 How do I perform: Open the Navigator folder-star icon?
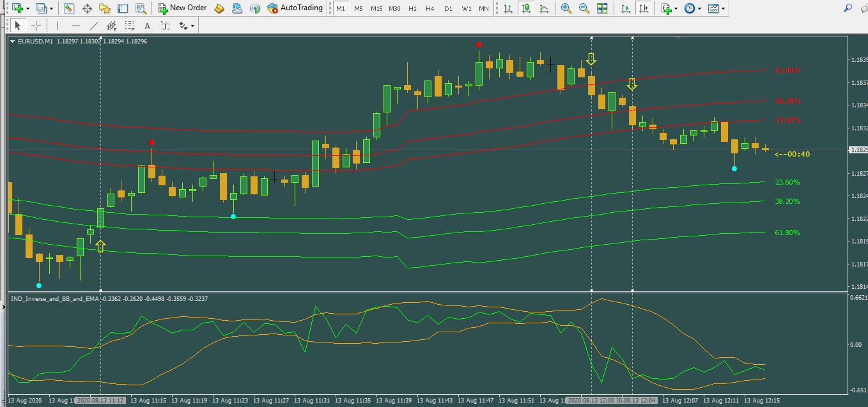(105, 8)
